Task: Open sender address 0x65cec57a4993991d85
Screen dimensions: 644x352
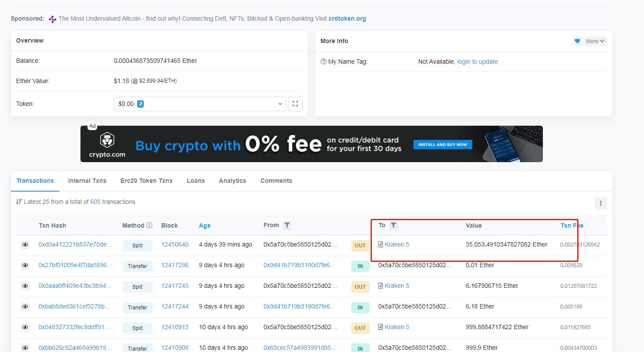Action: pyautogui.click(x=300, y=348)
